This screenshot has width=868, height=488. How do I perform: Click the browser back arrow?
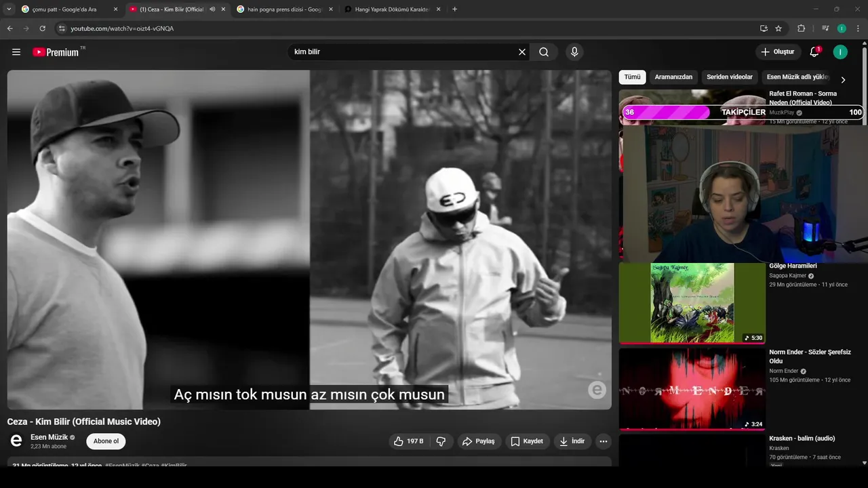9,28
